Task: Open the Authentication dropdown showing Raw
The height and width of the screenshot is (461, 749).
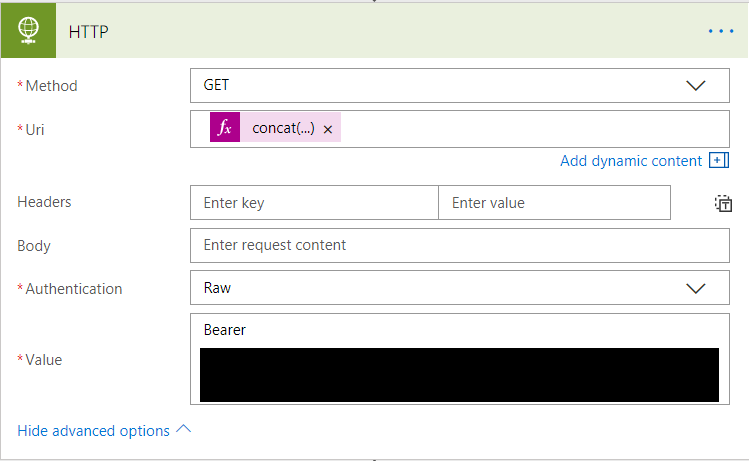Action: pos(460,288)
